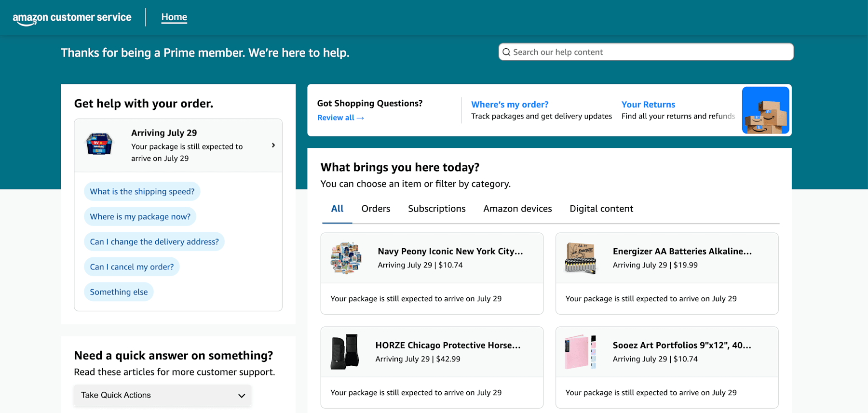Click the Amazon boxes image

[765, 110]
